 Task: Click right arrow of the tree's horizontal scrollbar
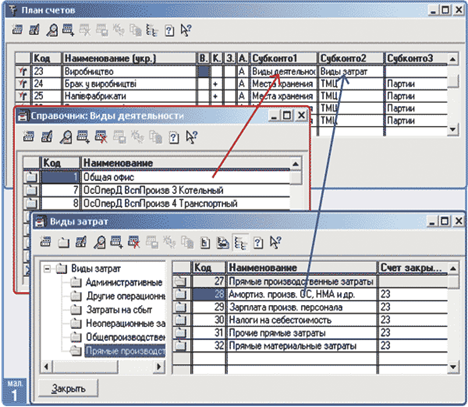coord(159,367)
